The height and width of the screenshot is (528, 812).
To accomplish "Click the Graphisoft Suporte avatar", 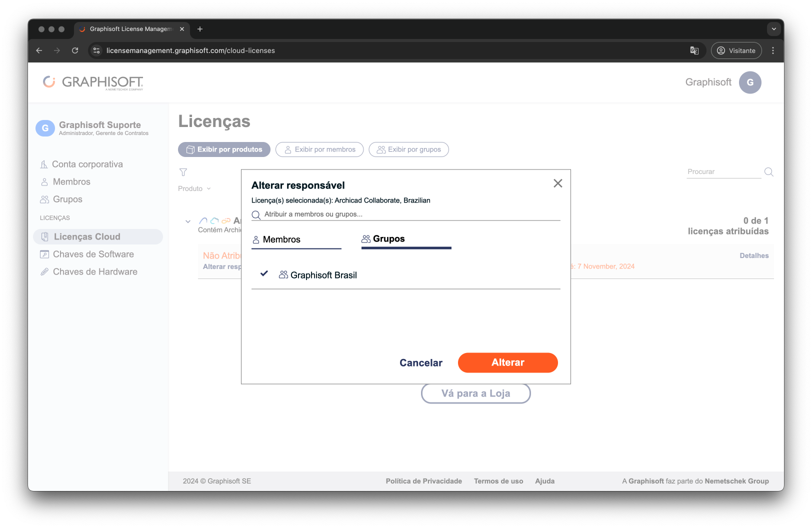I will [45, 128].
